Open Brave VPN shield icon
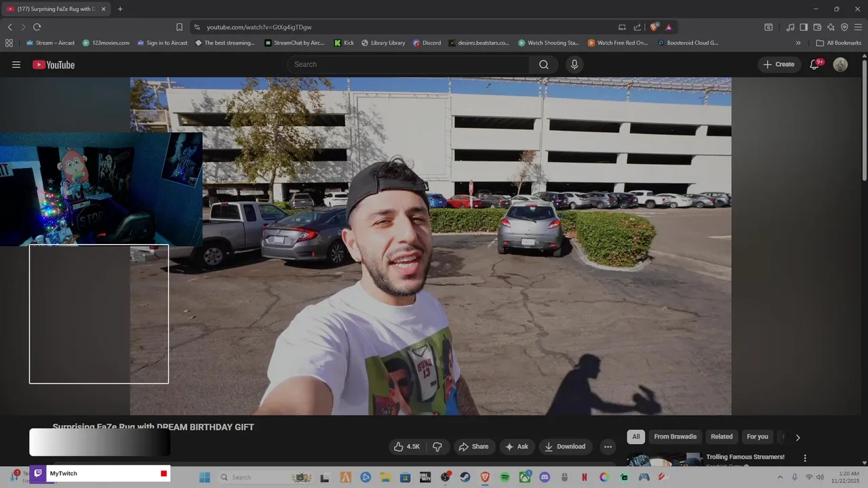 point(844,27)
